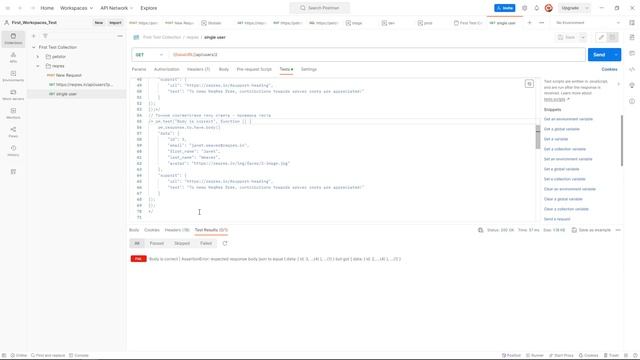Image resolution: width=640 pixels, height=360 pixels.
Task: Open the Environments sidebar section
Action: [13, 76]
